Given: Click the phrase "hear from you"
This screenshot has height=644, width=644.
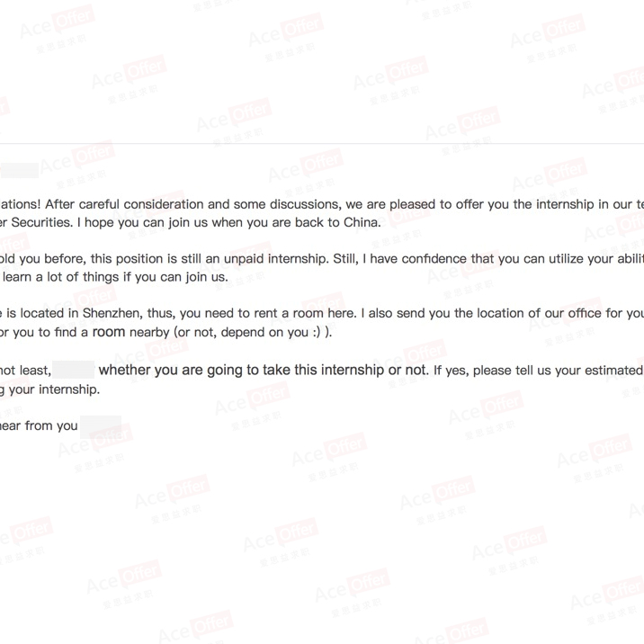Looking at the screenshot, I should pos(38,425).
